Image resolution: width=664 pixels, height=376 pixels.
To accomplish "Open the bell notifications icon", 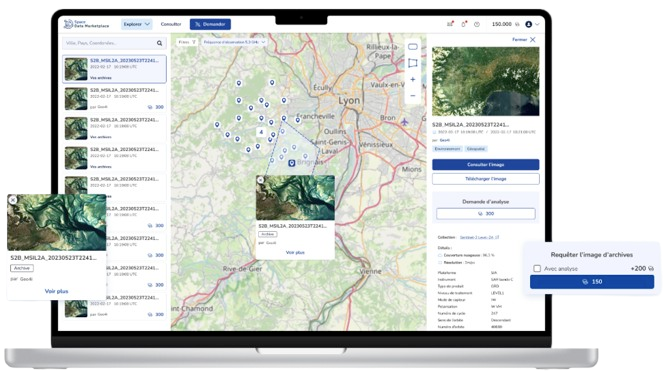I will (x=463, y=24).
